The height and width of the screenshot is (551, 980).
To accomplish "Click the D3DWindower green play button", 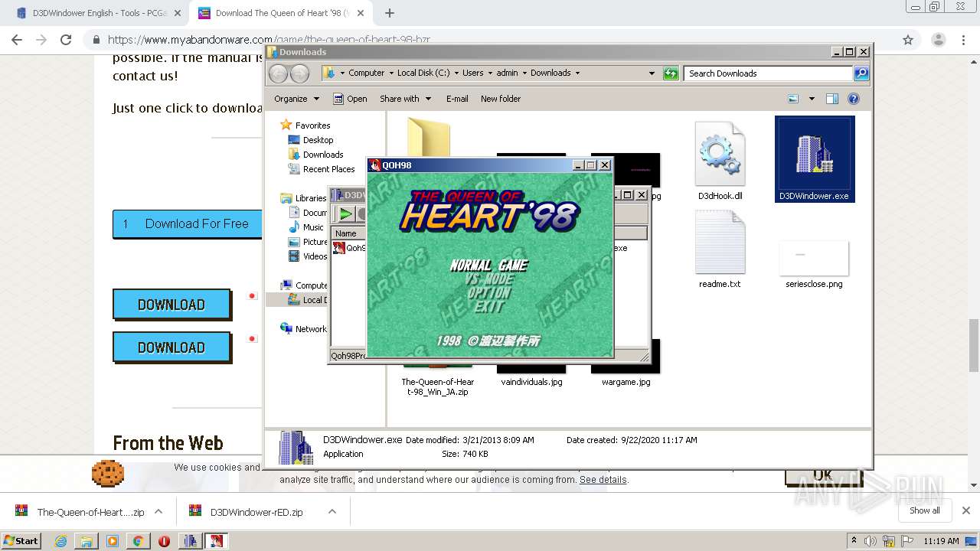I will click(346, 214).
